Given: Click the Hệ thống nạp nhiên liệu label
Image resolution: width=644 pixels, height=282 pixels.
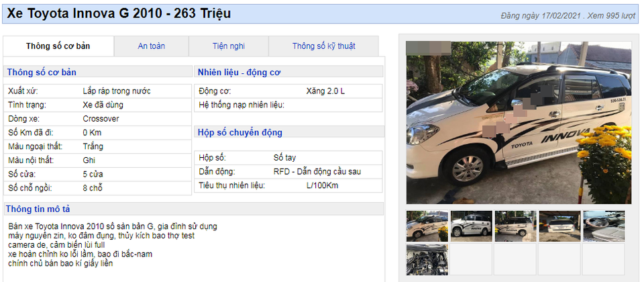Looking at the screenshot, I should [x=241, y=105].
